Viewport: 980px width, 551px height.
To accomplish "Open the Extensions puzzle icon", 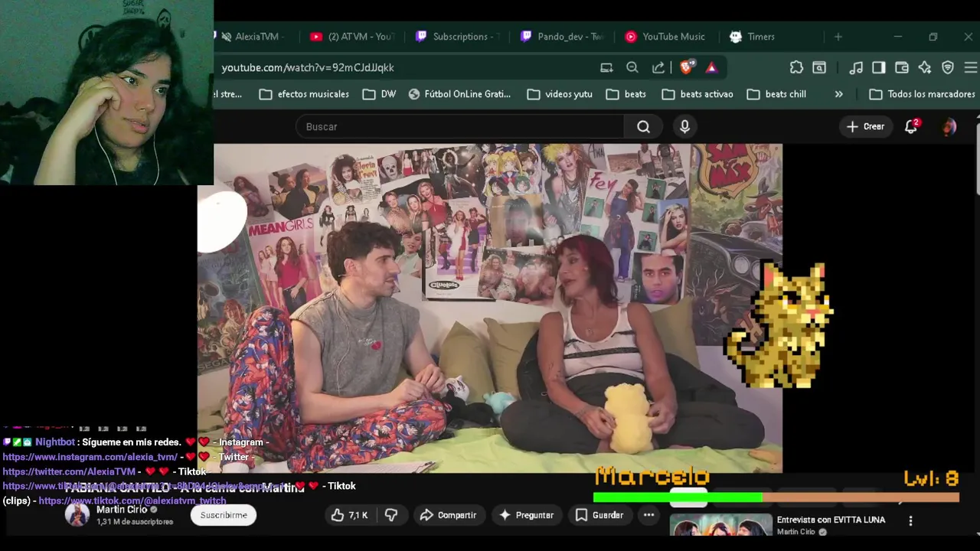I will click(x=796, y=67).
